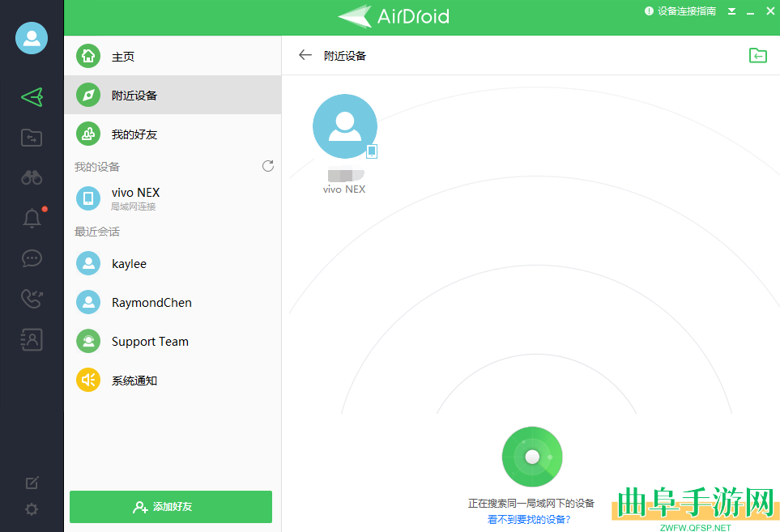
Task: Open 设备连接指南 link
Action: 680,11
